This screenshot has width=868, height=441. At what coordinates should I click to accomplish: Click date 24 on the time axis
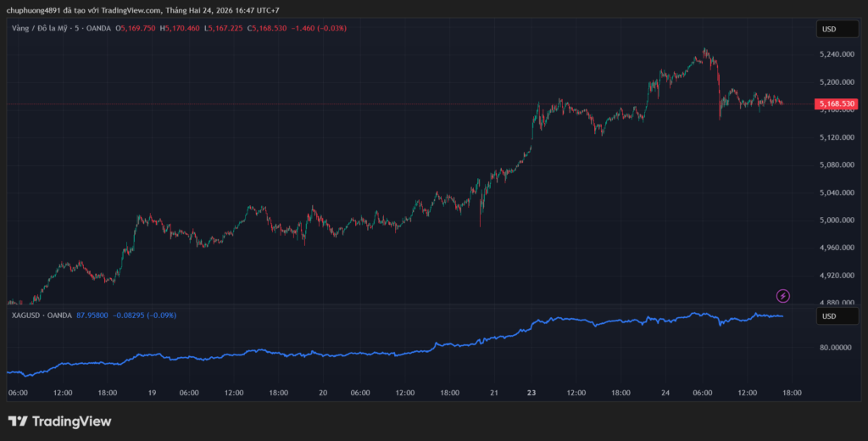(x=665, y=394)
